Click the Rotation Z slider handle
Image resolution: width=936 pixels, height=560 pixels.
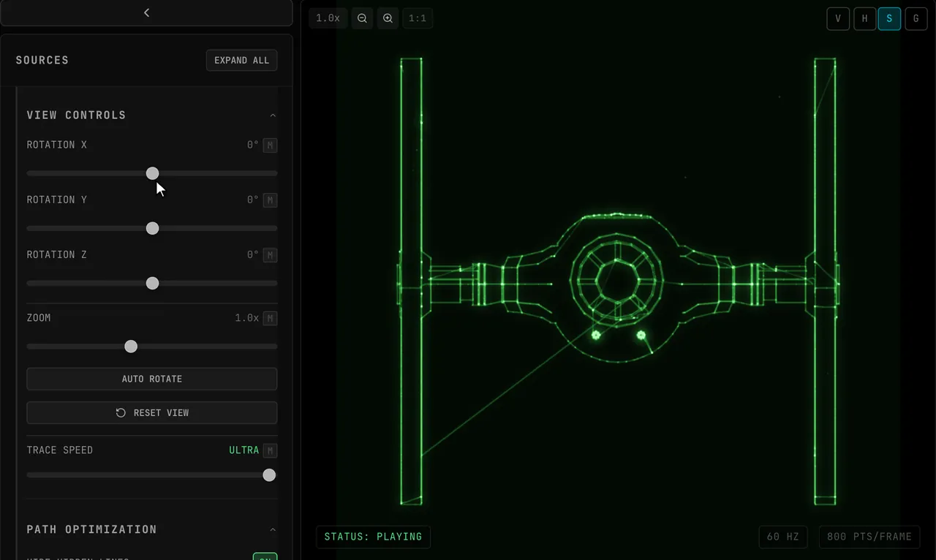152,283
